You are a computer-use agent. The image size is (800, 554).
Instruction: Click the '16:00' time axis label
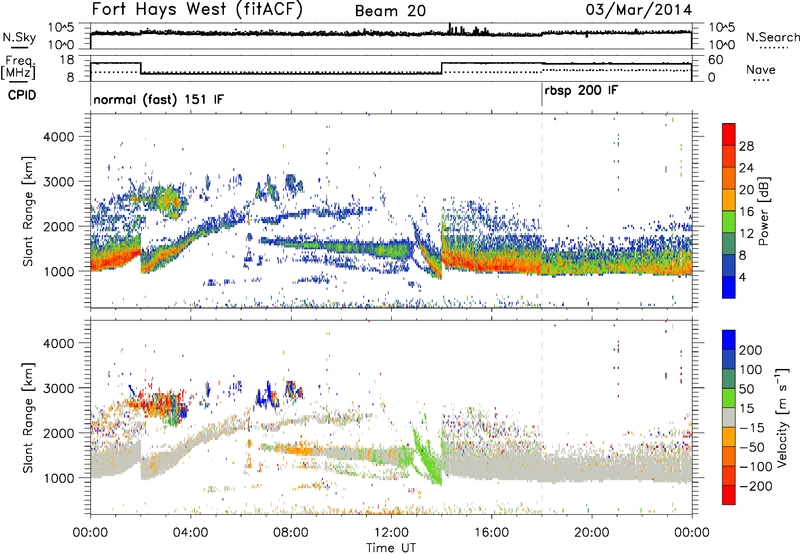[491, 533]
